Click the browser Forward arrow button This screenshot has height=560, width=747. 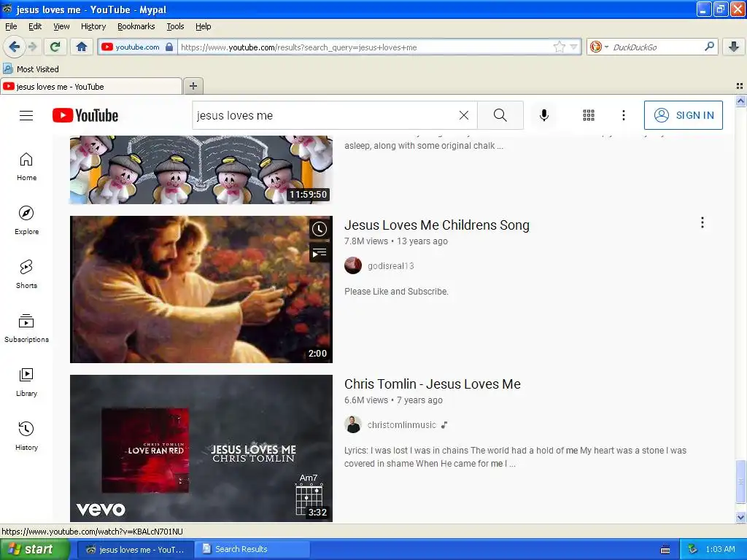click(32, 47)
